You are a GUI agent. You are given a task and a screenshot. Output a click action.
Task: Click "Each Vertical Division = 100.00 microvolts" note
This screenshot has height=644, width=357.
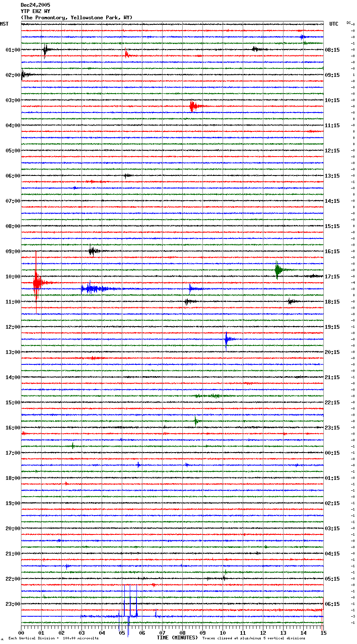point(54,638)
